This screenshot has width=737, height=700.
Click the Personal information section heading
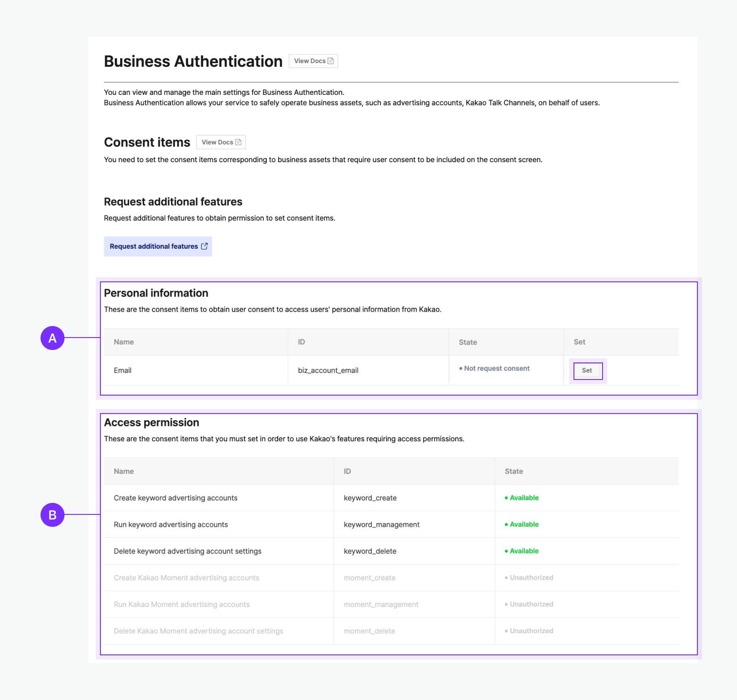(156, 293)
